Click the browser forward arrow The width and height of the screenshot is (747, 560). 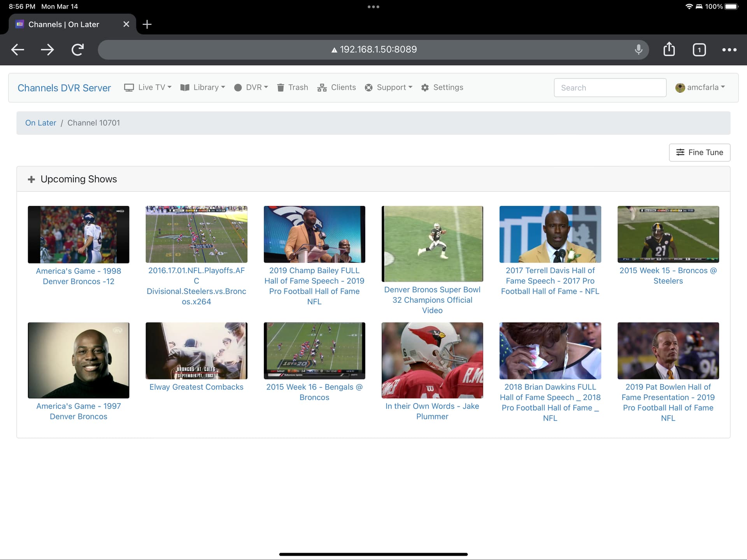(47, 49)
